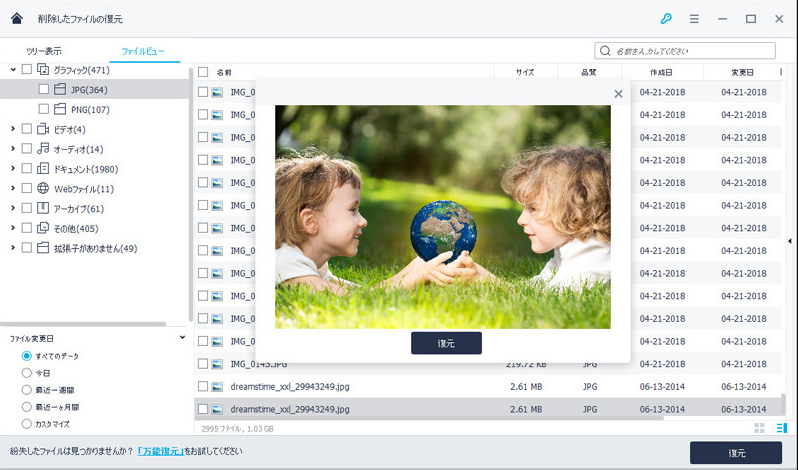Image resolution: width=798 pixels, height=470 pixels.
Task: Click the file name search field
Action: pyautogui.click(x=692, y=50)
